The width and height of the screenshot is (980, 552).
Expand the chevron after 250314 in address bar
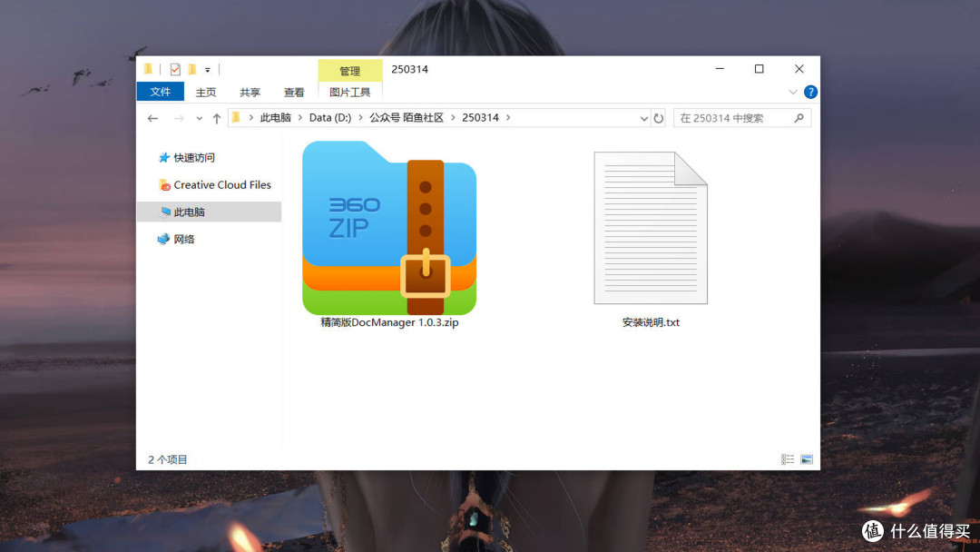click(x=508, y=117)
